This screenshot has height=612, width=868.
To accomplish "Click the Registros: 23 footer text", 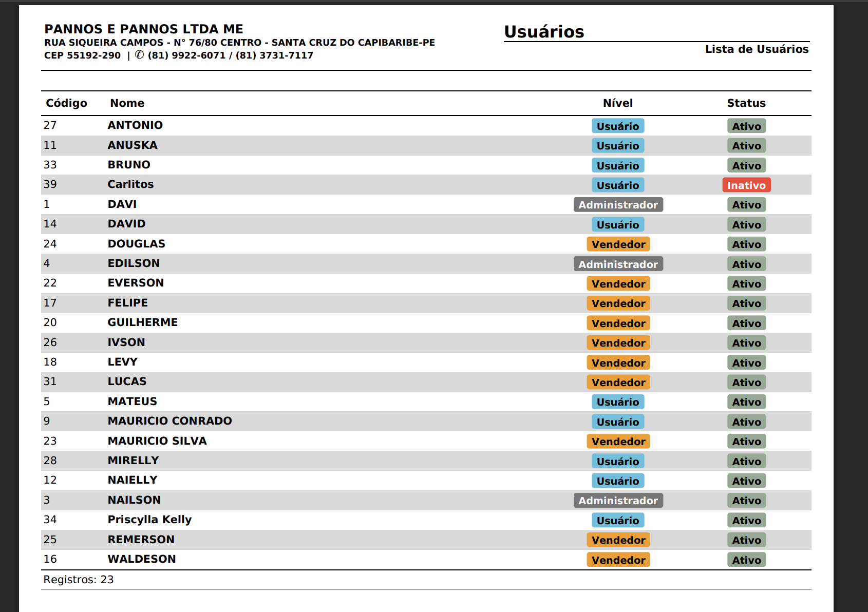I will click(79, 580).
